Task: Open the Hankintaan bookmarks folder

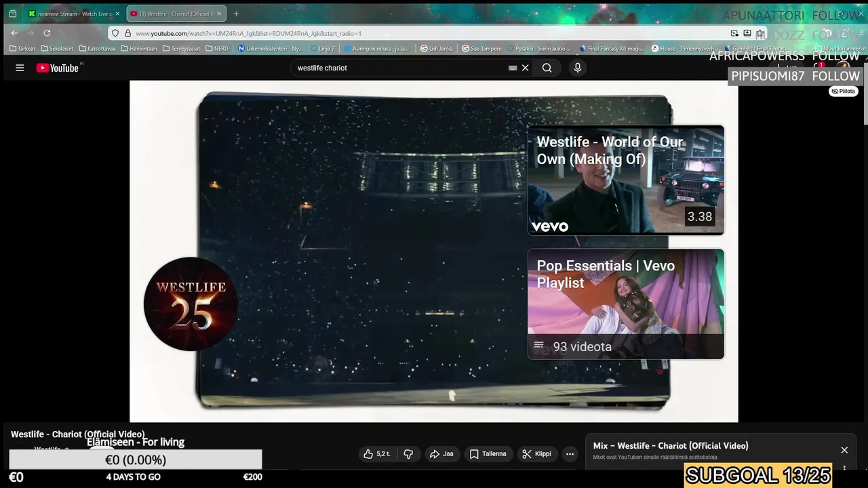Action: pyautogui.click(x=139, y=49)
